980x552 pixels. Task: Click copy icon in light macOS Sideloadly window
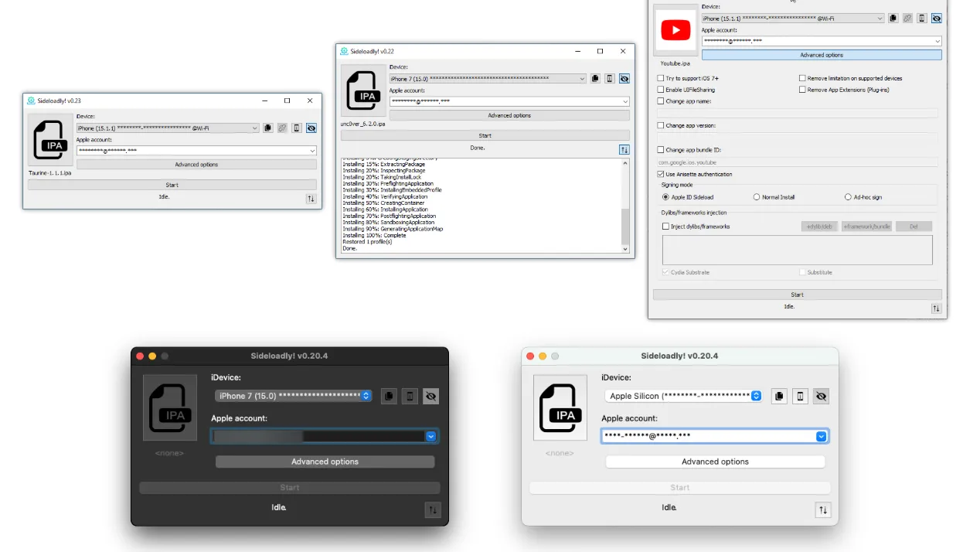pos(780,396)
